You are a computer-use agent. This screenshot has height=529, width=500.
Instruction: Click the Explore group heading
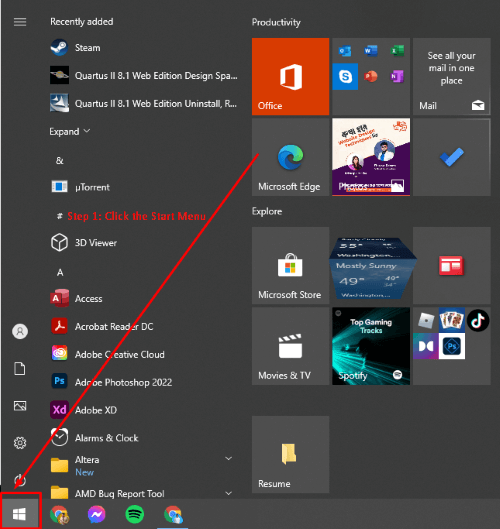point(267,212)
